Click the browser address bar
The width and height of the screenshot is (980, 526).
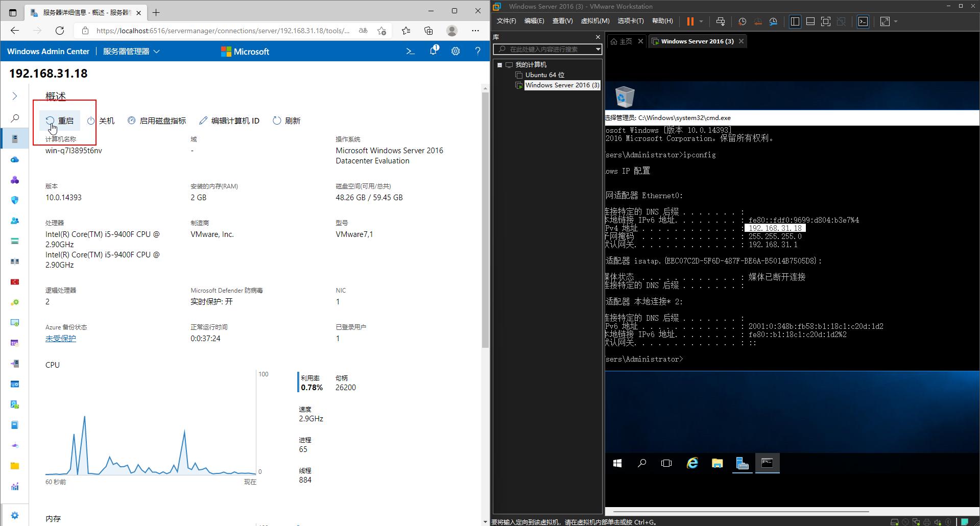223,31
